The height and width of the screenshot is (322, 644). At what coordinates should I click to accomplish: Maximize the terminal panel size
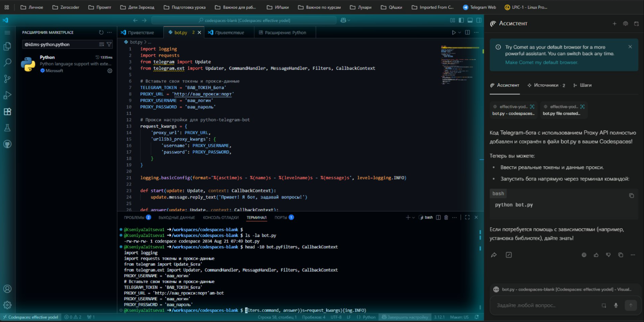pyautogui.click(x=467, y=218)
